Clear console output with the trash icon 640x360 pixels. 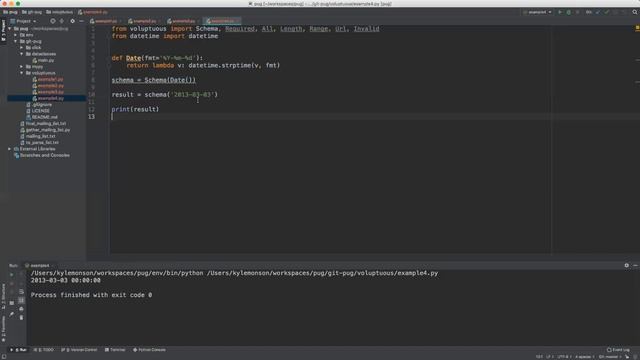pos(21,317)
